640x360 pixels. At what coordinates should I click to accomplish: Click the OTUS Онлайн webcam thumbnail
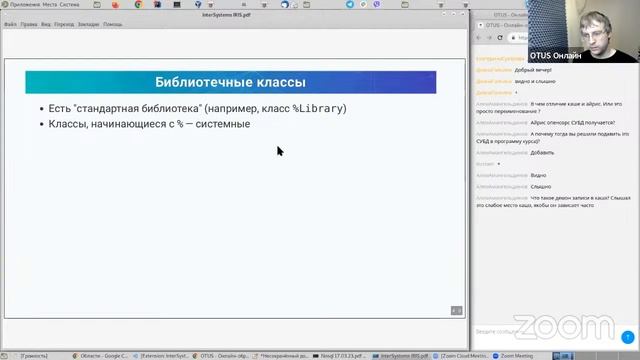584,31
